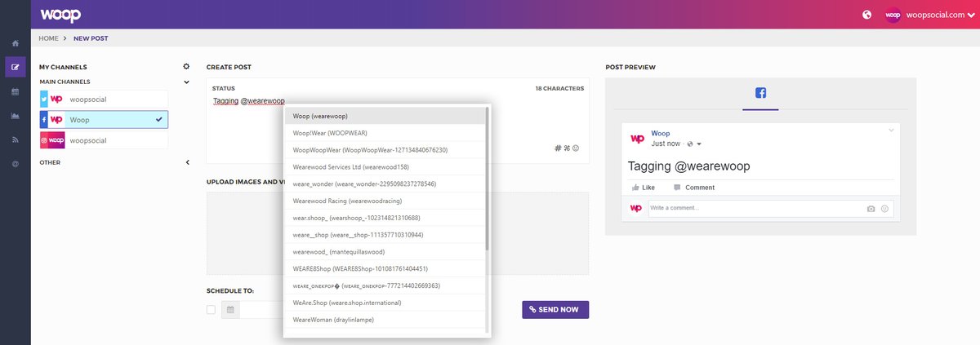The width and height of the screenshot is (980, 345).
Task: Click the SEND NOW button
Action: point(555,310)
